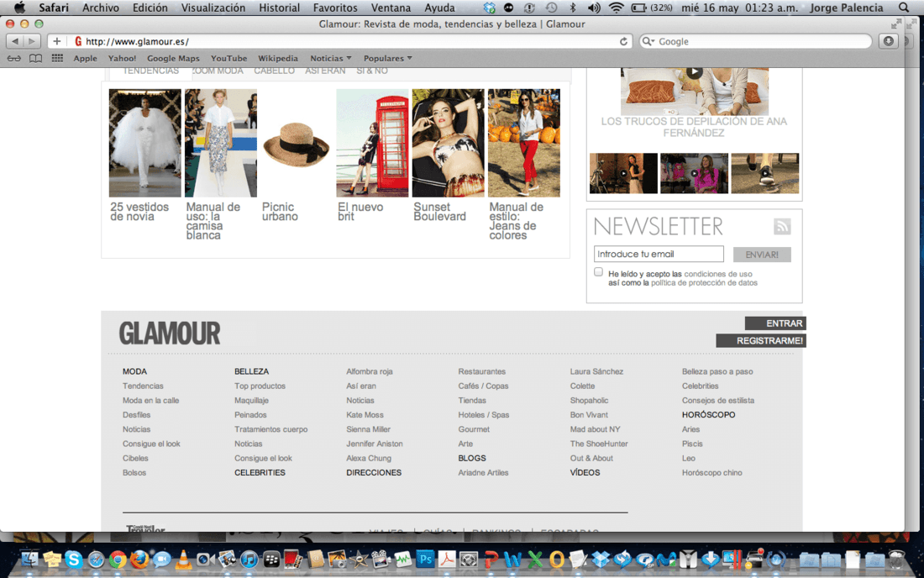Open the Wikipedia bookmark
This screenshot has height=578, width=924.
tap(277, 58)
